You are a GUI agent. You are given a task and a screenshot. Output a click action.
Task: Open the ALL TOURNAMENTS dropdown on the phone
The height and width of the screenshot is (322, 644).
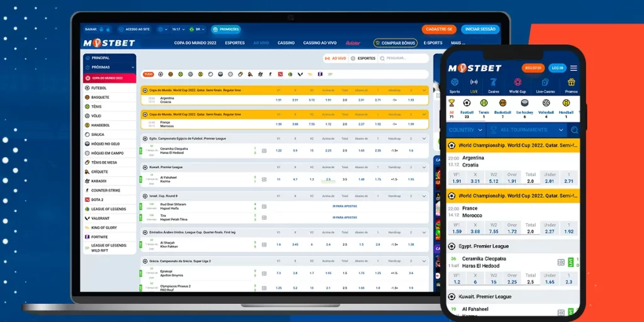527,130
